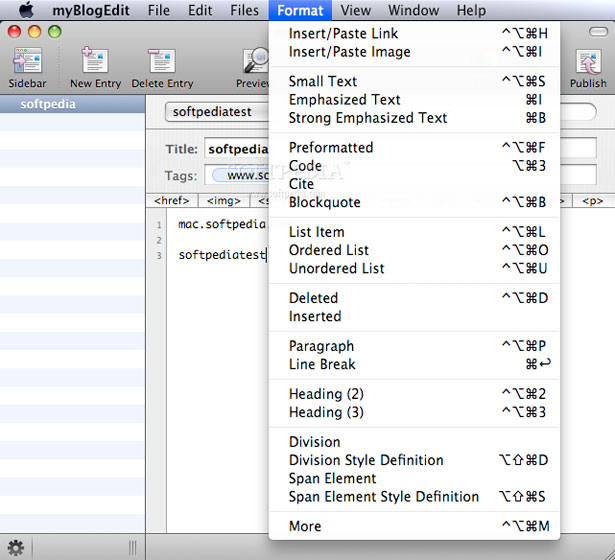Toggle the Sidebar toolbar icon
Image resolution: width=615 pixels, height=560 pixels.
pyautogui.click(x=27, y=60)
